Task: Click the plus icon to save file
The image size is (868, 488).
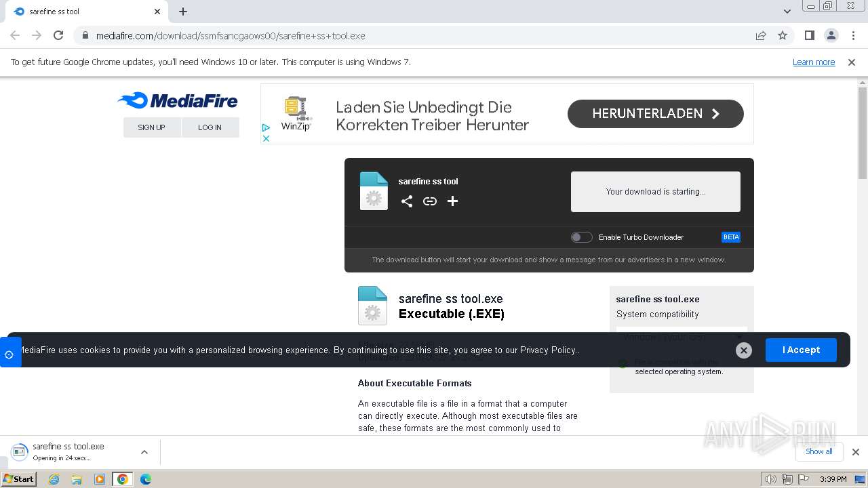Action: pyautogui.click(x=453, y=201)
